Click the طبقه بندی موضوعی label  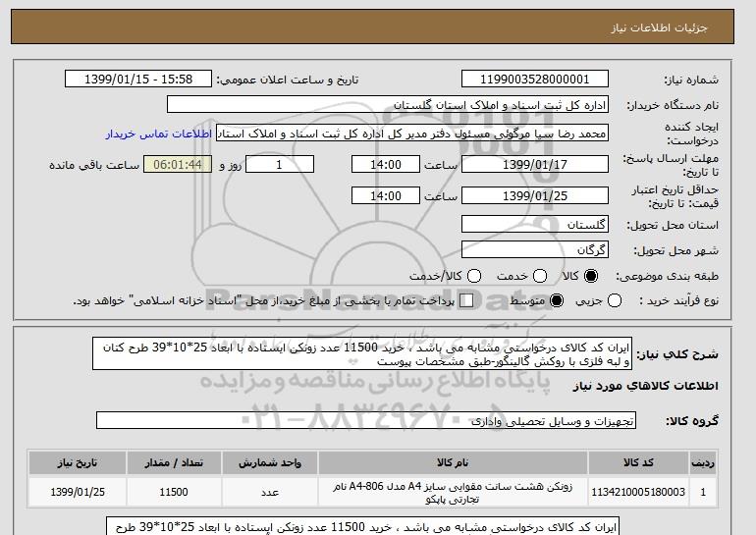tap(667, 276)
